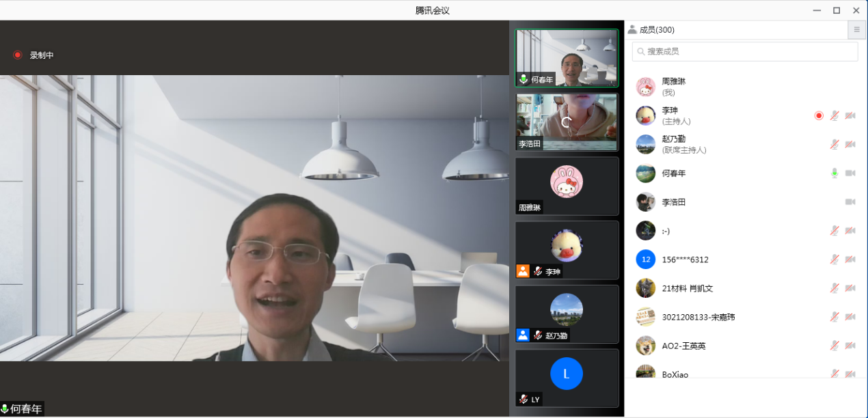Select the LY participant tile

click(567, 378)
